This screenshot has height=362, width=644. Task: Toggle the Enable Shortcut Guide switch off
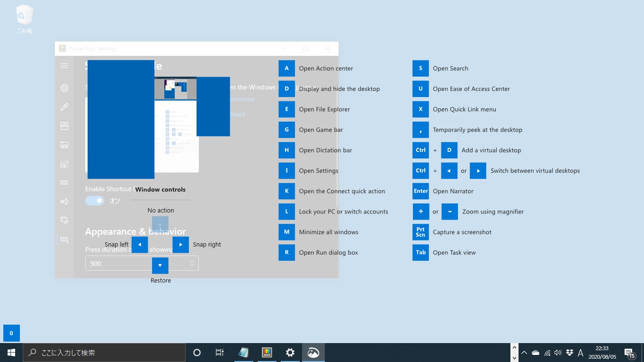click(x=95, y=201)
